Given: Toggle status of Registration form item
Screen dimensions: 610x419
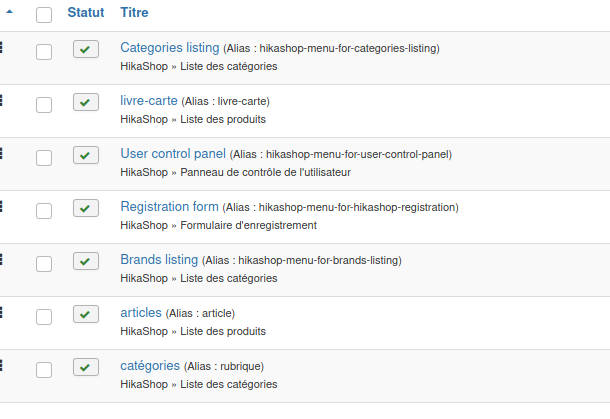Looking at the screenshot, I should 86,209.
